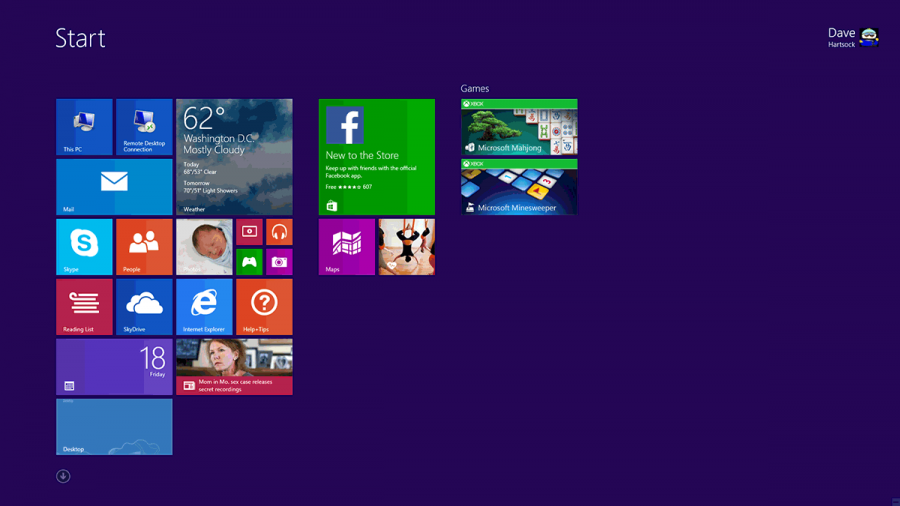Open the Calendar tile showing 18 Friday
The image size is (900, 506).
point(114,367)
